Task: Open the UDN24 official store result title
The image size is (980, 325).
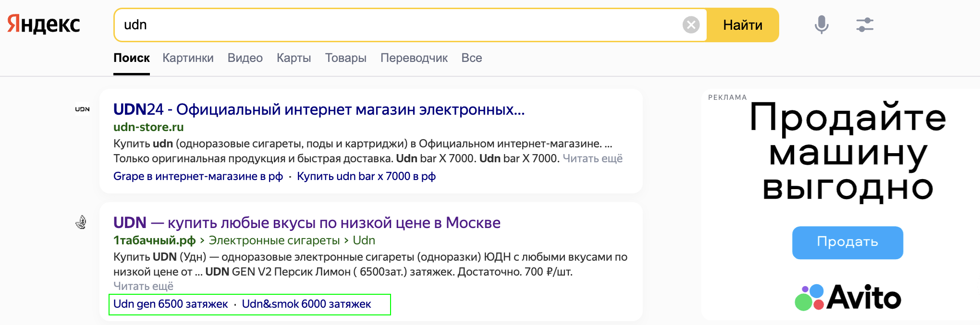Action: pyautogui.click(x=319, y=109)
